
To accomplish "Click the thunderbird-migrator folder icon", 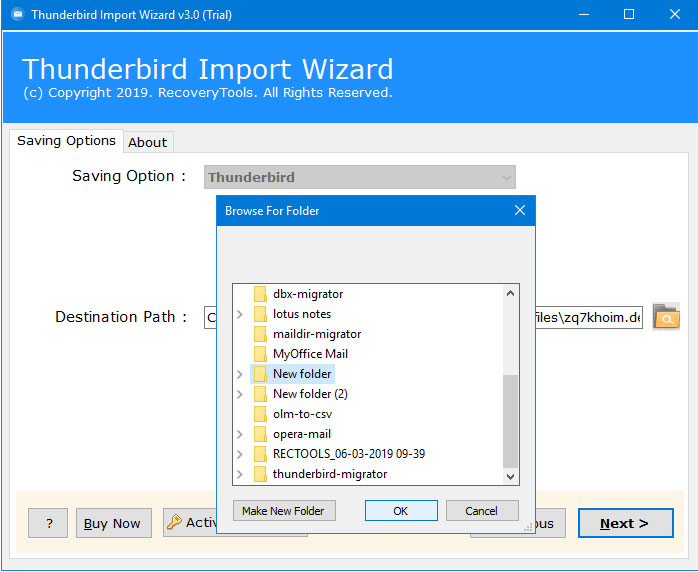I will (x=260, y=474).
